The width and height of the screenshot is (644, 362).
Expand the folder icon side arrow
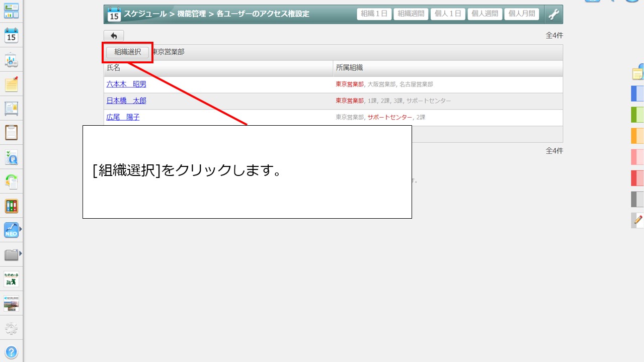click(x=21, y=253)
